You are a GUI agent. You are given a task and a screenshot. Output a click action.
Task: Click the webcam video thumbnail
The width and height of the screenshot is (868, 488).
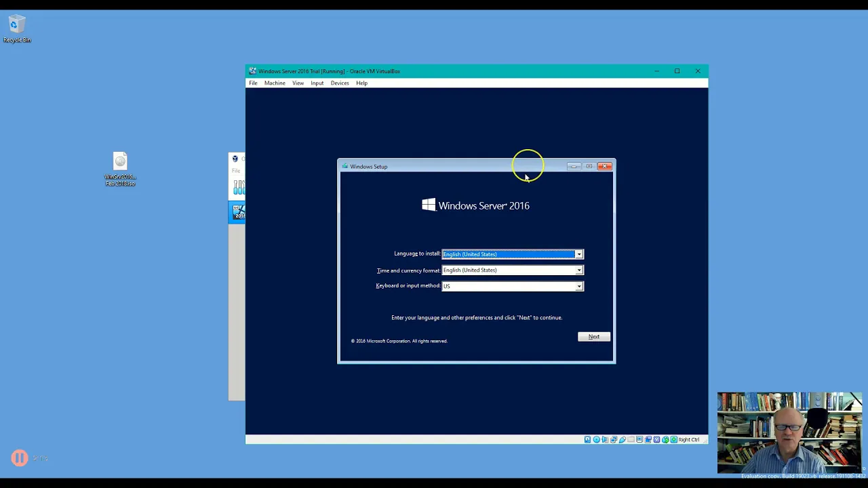pos(789,432)
